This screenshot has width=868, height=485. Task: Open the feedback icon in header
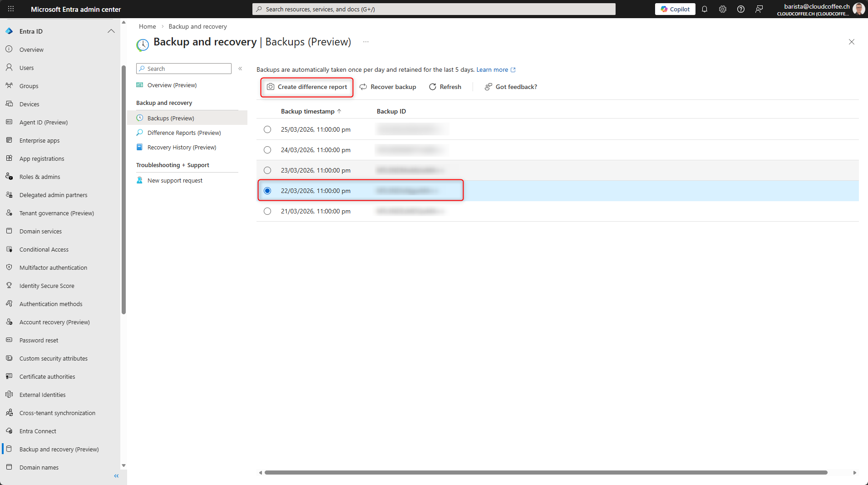pyautogui.click(x=759, y=9)
